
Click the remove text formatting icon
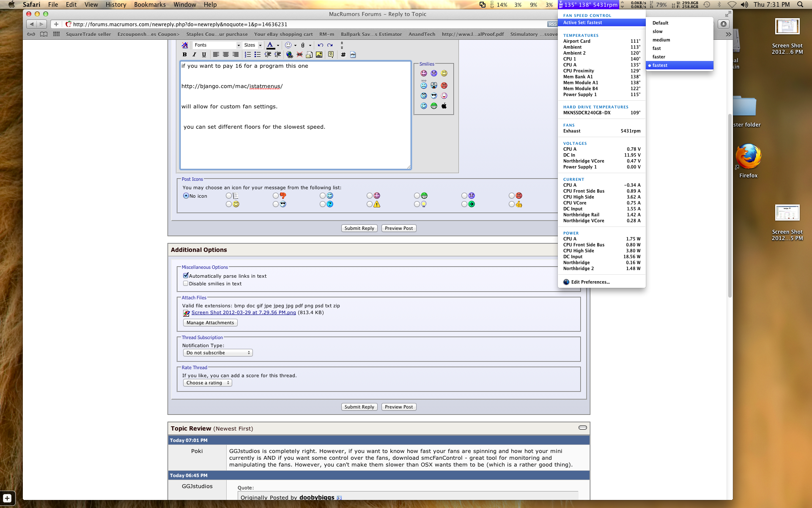[x=184, y=45]
